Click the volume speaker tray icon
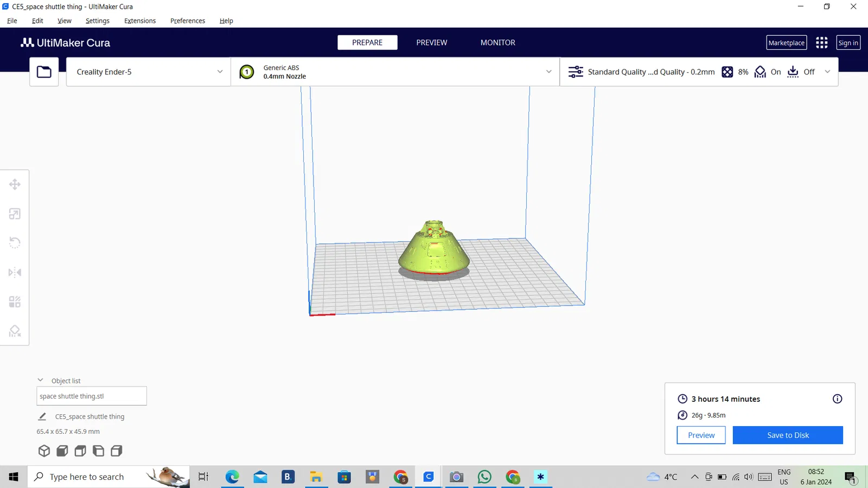This screenshot has width=868, height=488. pyautogui.click(x=749, y=477)
